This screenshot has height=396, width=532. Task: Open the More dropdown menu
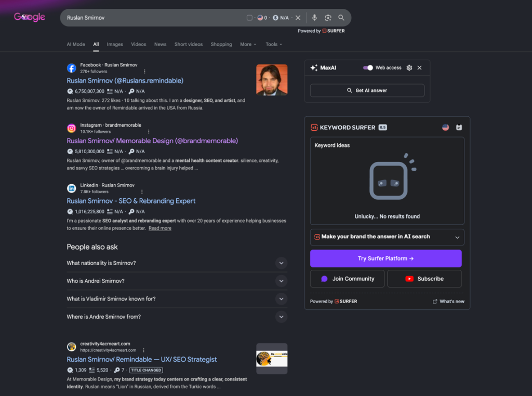248,45
